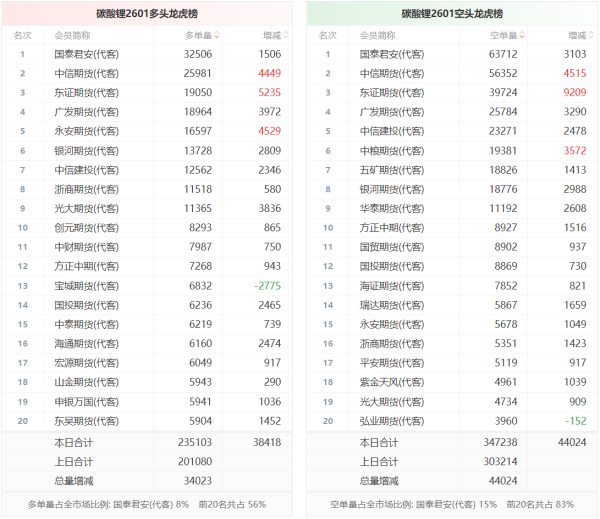Click long volume 32506
This screenshot has width=600, height=519.
coord(197,54)
